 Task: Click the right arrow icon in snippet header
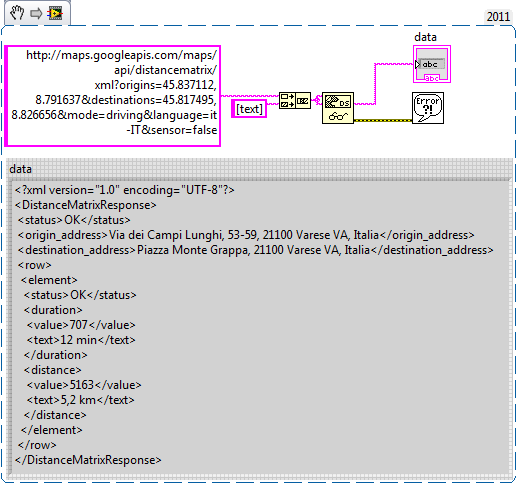[x=36, y=13]
